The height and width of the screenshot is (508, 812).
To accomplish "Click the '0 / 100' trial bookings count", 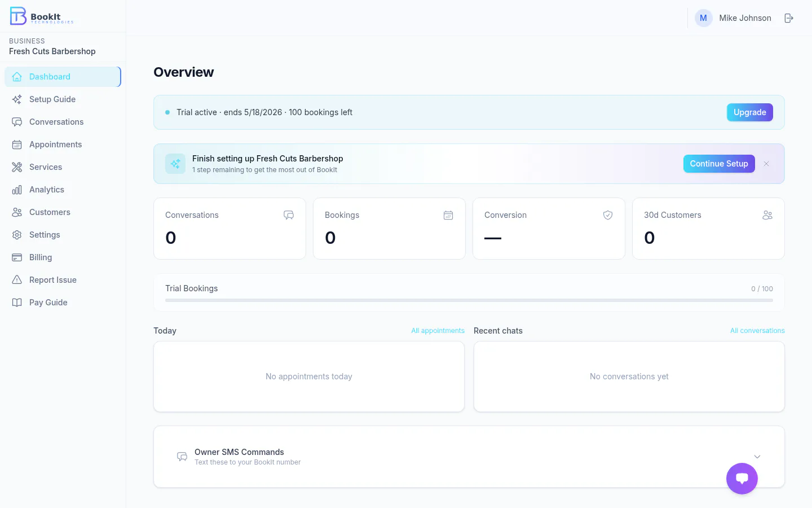I will coord(762,288).
